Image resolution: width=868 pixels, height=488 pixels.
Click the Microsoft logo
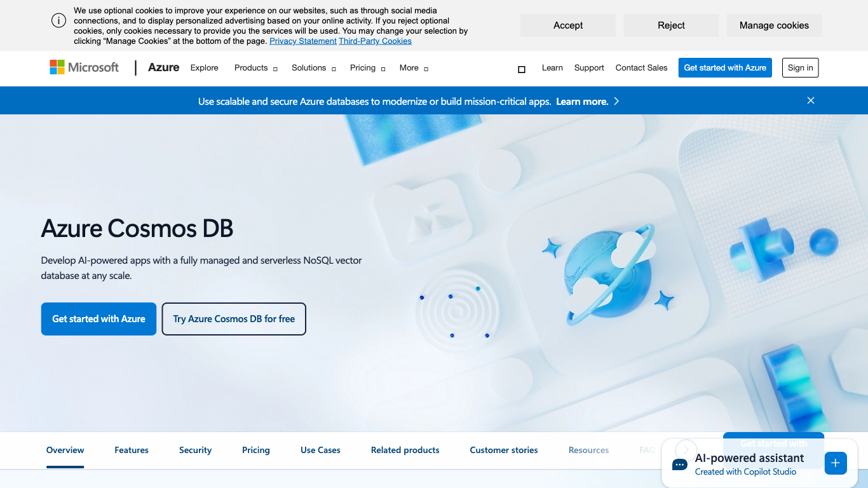85,67
